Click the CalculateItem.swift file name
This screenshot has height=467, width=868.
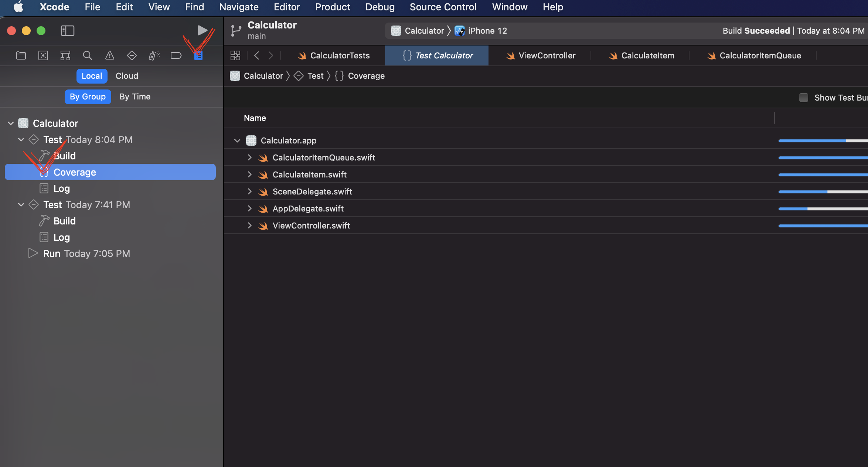(x=310, y=175)
